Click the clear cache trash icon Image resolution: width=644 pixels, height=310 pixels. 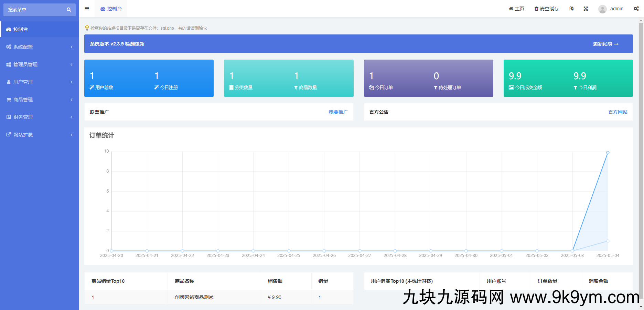(x=536, y=8)
